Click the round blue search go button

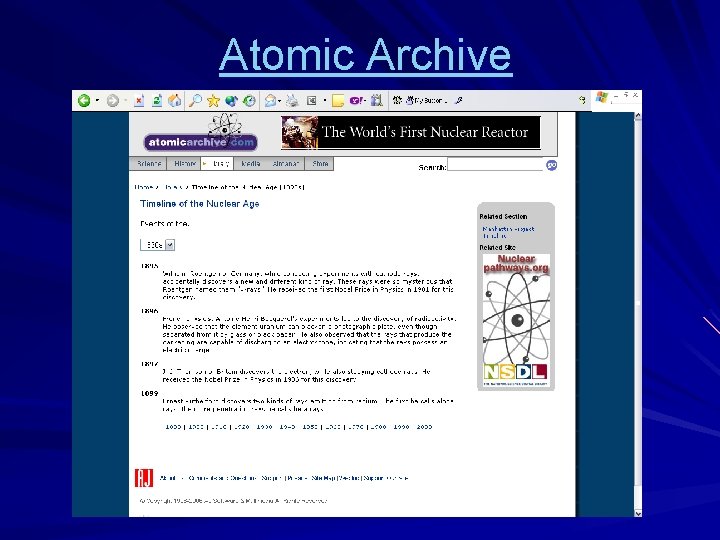551,165
